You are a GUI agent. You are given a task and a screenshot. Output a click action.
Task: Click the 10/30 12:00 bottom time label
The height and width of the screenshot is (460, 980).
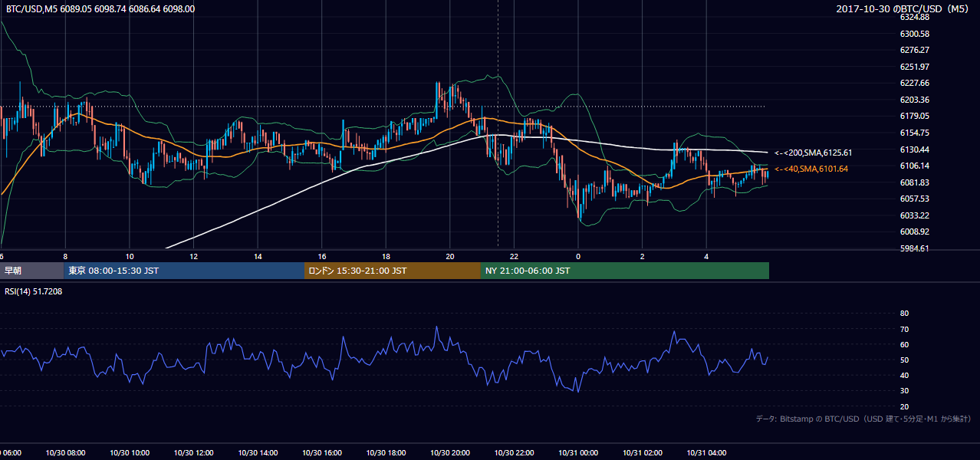[194, 453]
